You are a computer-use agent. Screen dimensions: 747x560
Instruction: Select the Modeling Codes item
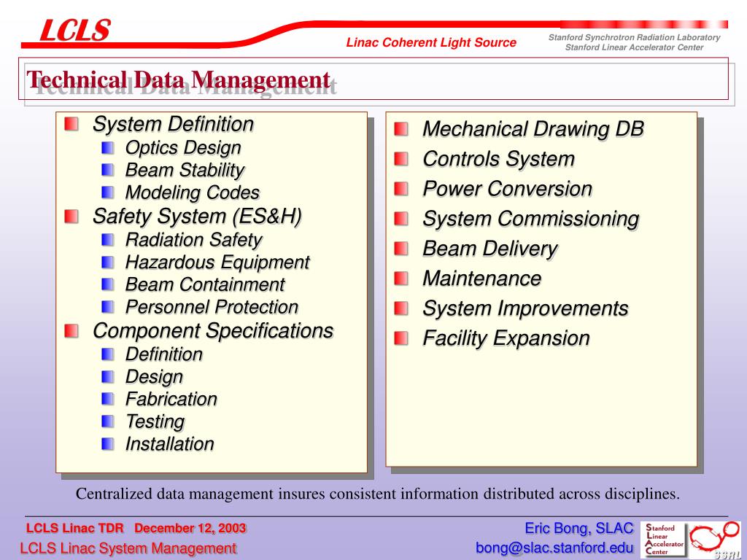(x=193, y=192)
